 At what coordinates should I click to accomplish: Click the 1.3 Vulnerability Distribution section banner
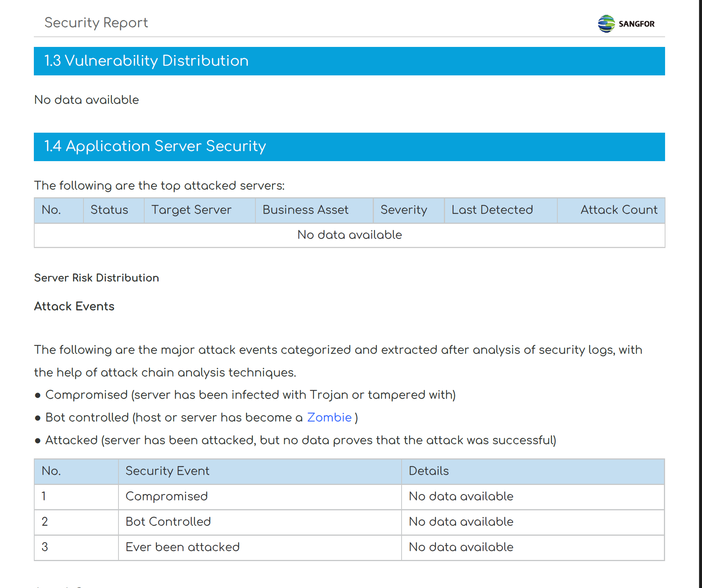(349, 61)
